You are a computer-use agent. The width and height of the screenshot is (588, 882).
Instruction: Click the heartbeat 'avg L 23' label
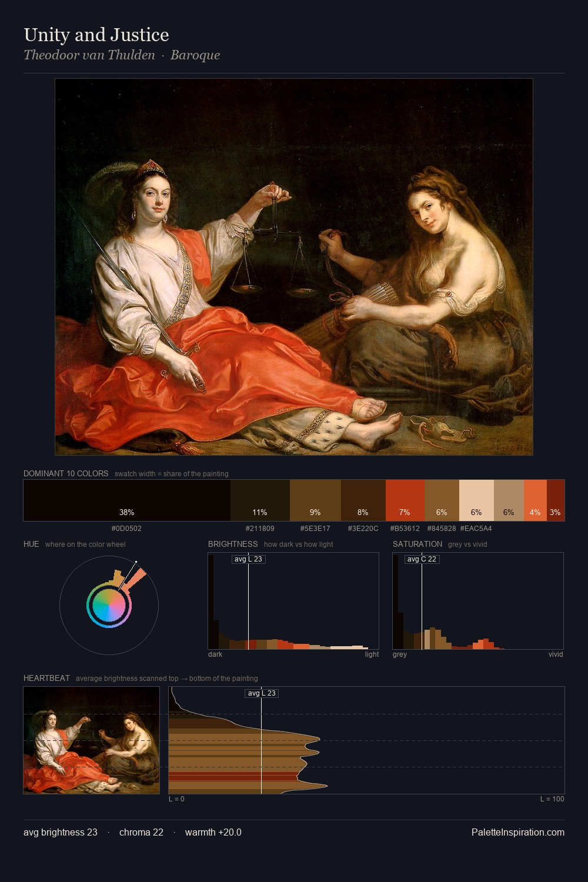[262, 693]
